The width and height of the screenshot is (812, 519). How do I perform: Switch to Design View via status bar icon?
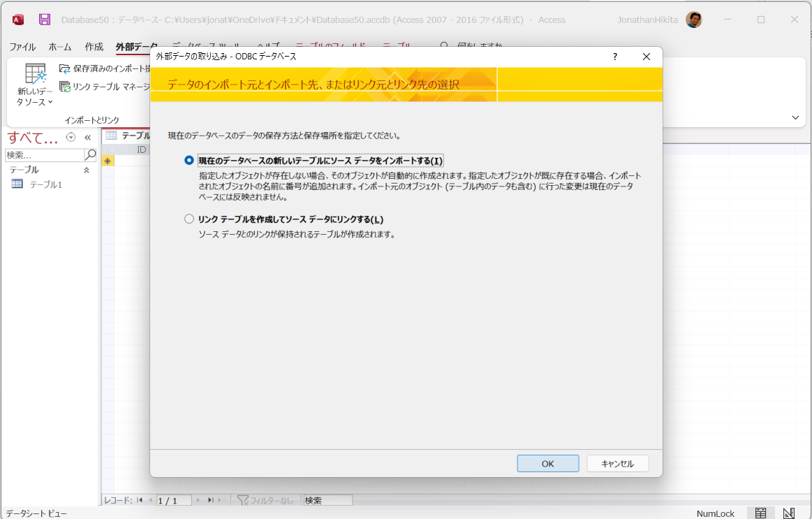pos(789,513)
